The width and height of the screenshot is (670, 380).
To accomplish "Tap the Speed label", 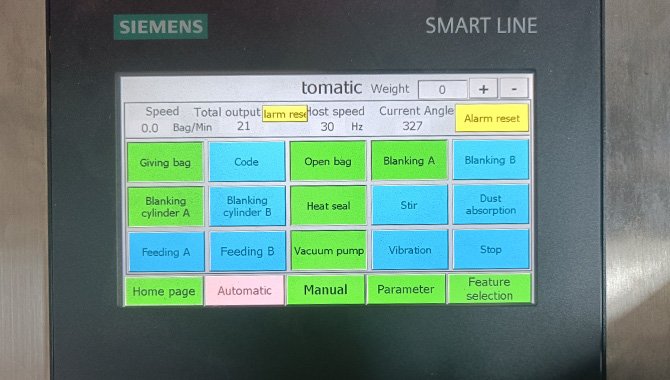I will (162, 112).
